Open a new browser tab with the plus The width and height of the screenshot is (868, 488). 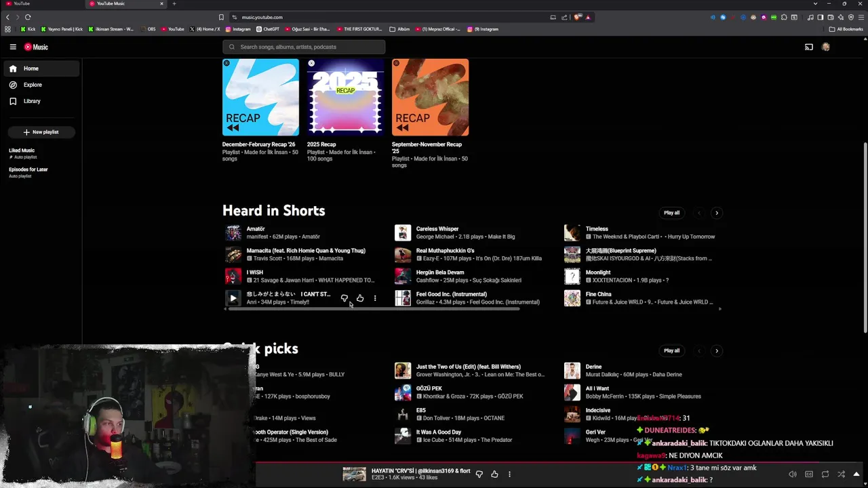click(174, 3)
